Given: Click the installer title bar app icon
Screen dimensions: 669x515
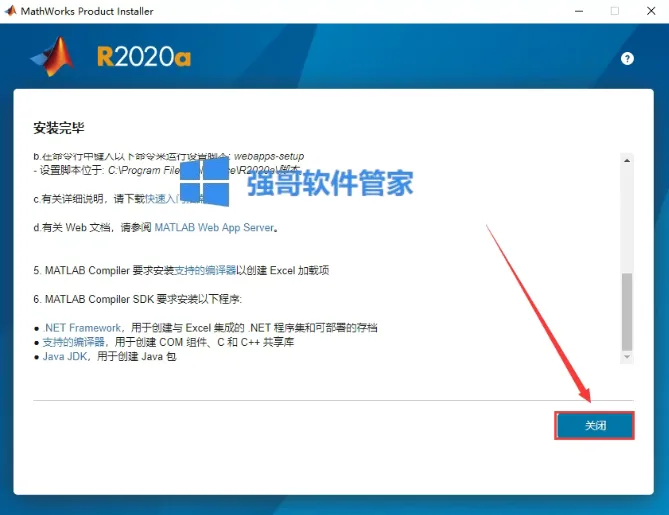Looking at the screenshot, I should (x=10, y=11).
